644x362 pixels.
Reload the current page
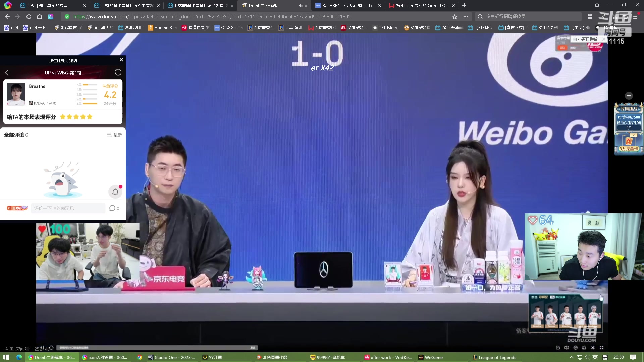coord(29,17)
